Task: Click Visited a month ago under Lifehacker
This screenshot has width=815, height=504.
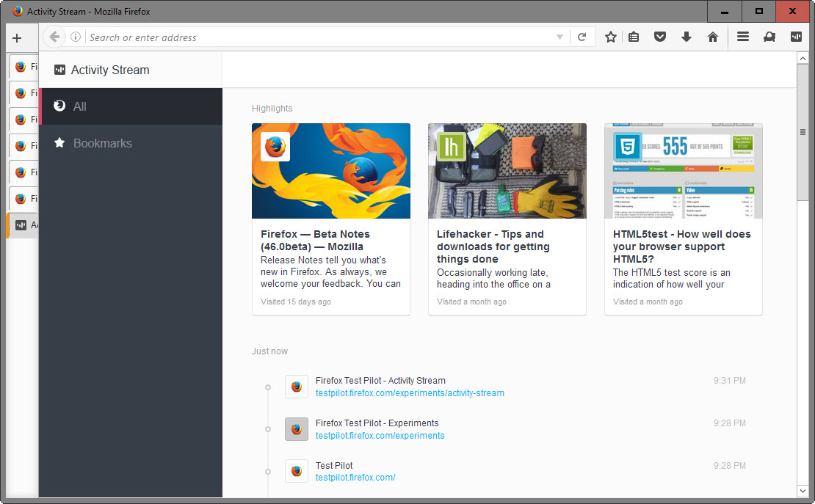Action: 471,302
